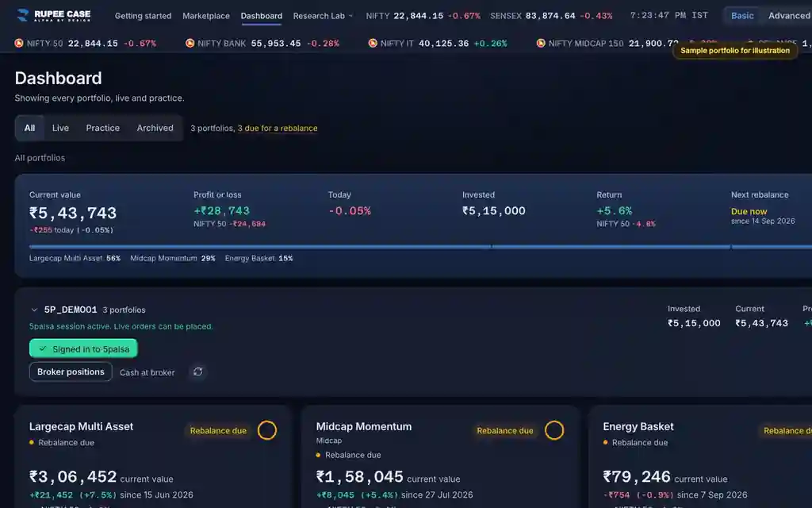Click the Midcap Momentum 29% legend
Viewport: 812px width, 508px height.
click(172, 258)
